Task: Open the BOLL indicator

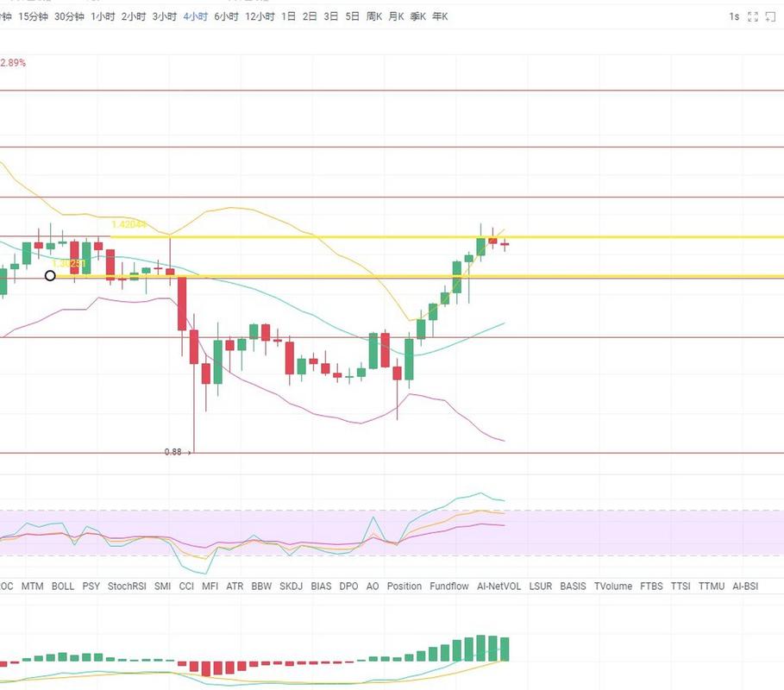Action: (63, 586)
